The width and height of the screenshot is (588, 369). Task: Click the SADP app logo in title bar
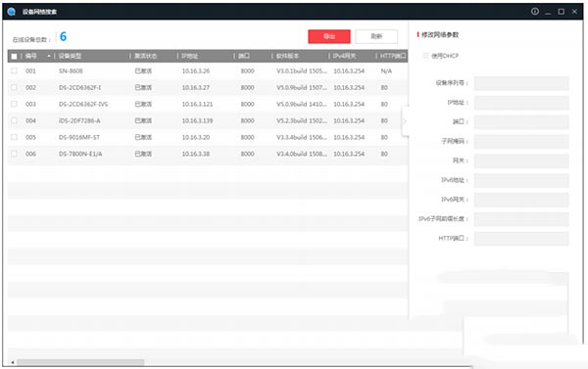[x=11, y=12]
